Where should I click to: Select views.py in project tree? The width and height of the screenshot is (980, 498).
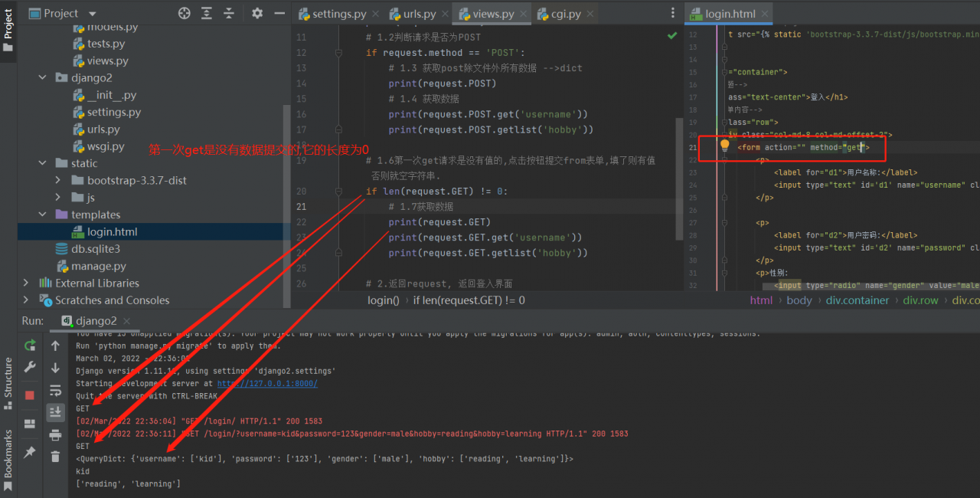click(107, 61)
